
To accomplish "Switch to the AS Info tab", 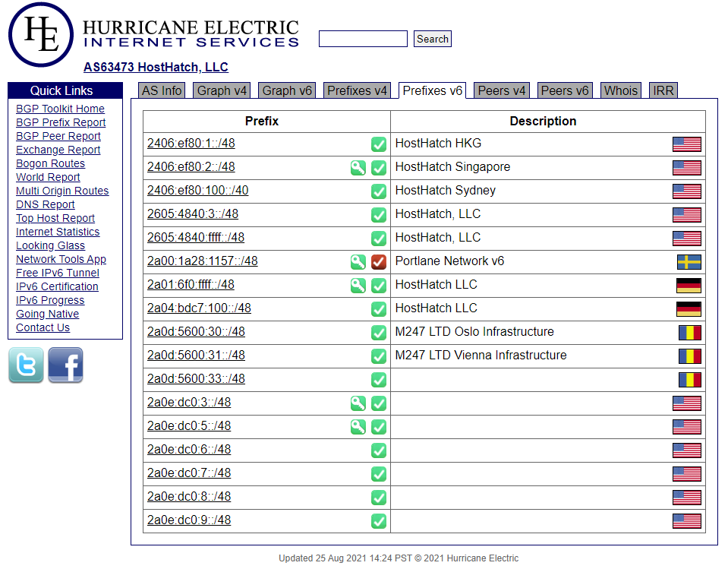I will click(162, 90).
